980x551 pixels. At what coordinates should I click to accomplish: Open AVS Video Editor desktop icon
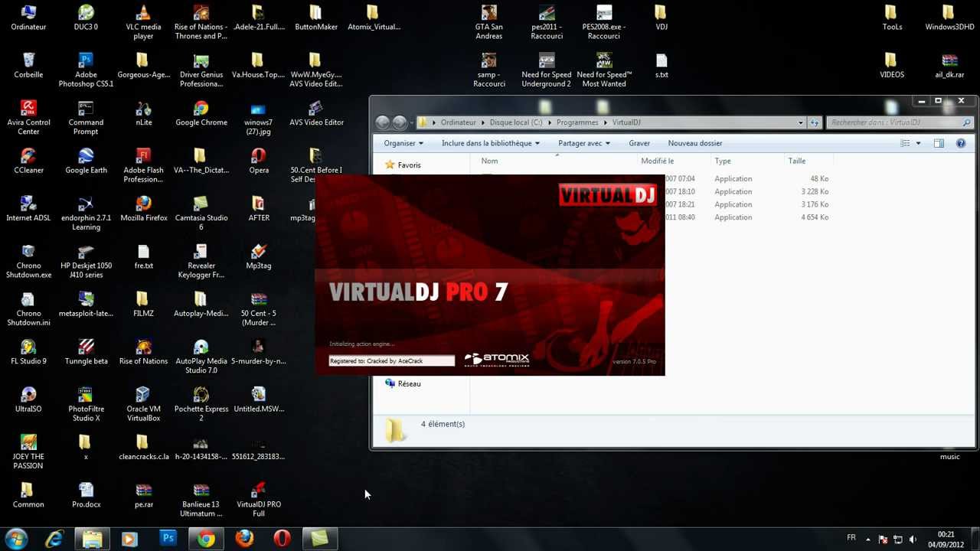[316, 113]
